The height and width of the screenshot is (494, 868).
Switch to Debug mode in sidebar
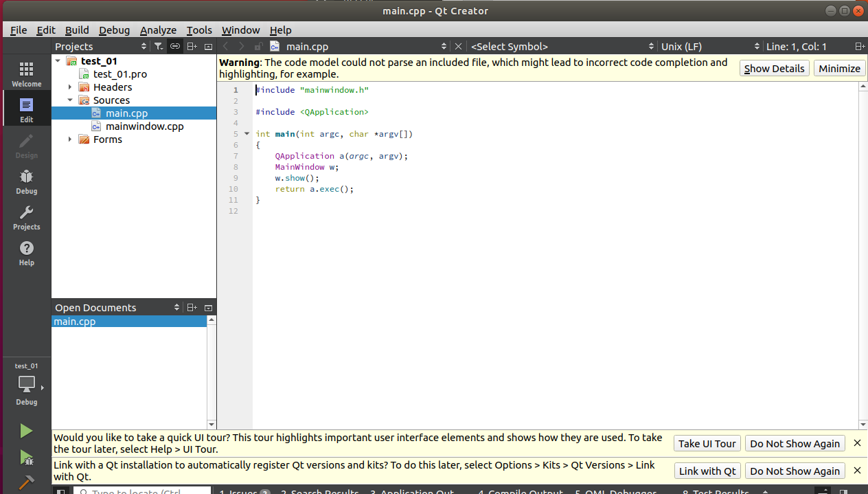26,181
